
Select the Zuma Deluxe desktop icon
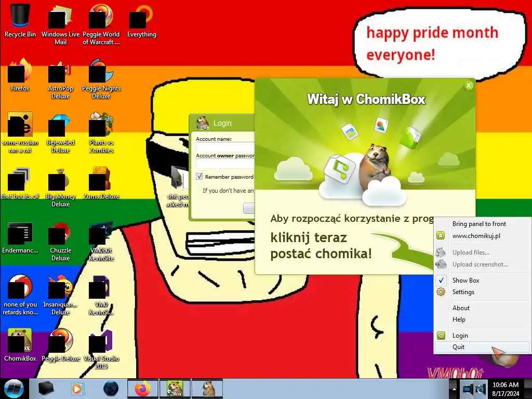click(x=101, y=183)
